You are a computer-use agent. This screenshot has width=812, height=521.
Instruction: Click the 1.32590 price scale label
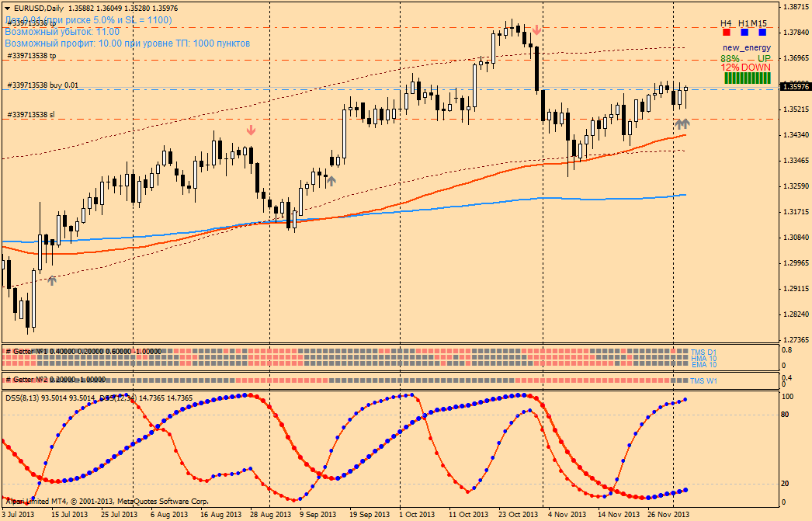coord(796,186)
